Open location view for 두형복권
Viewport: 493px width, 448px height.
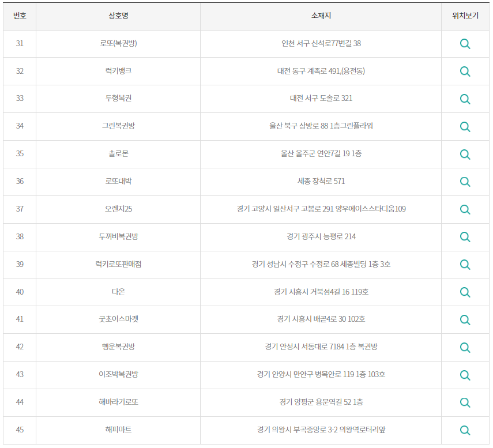[465, 99]
